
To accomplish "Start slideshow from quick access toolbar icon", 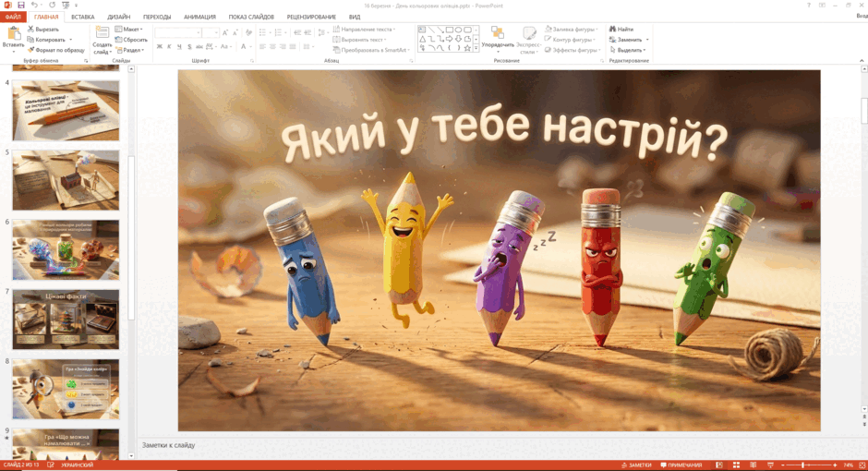I will [x=66, y=5].
